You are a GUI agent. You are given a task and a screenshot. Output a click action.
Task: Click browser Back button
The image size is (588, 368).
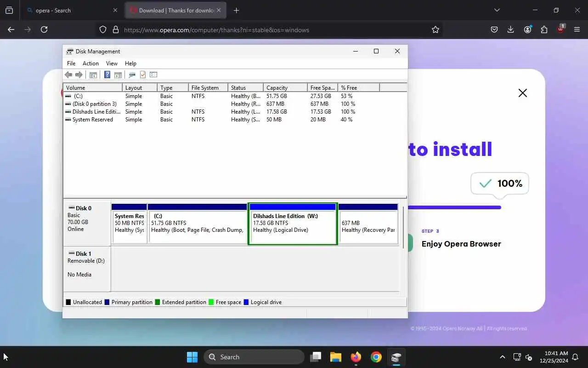point(11,29)
